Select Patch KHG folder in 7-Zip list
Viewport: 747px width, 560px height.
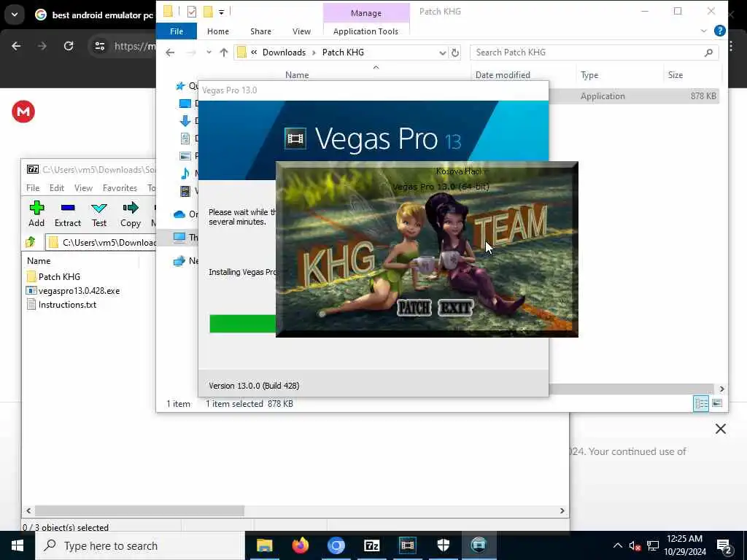[59, 276]
